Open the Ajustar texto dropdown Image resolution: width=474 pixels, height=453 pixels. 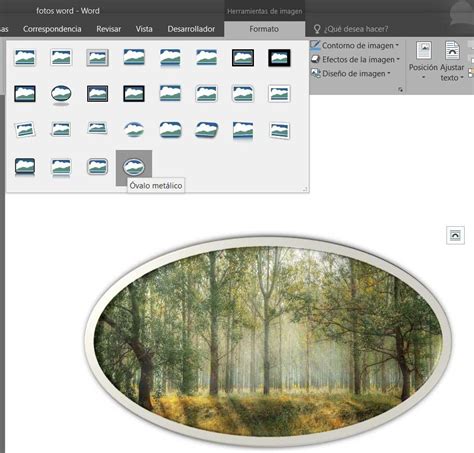[452, 61]
